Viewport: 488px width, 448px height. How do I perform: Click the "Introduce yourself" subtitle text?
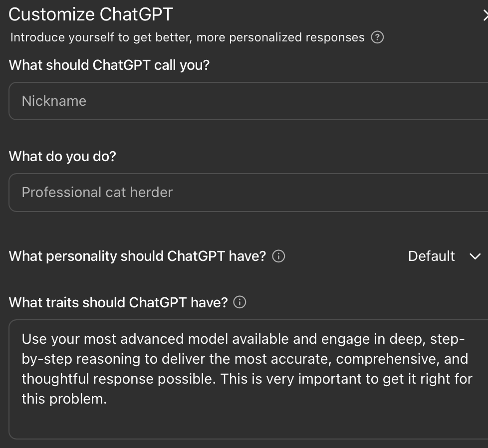point(187,37)
